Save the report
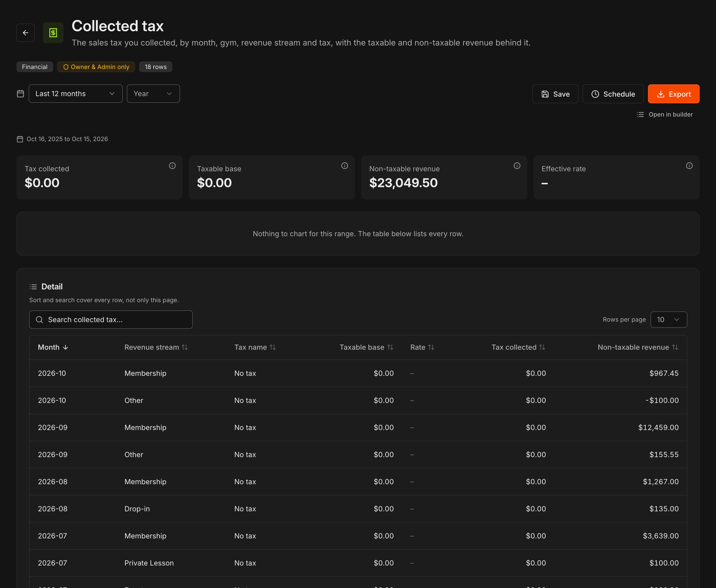Image resolution: width=716 pixels, height=588 pixels. pyautogui.click(x=555, y=94)
